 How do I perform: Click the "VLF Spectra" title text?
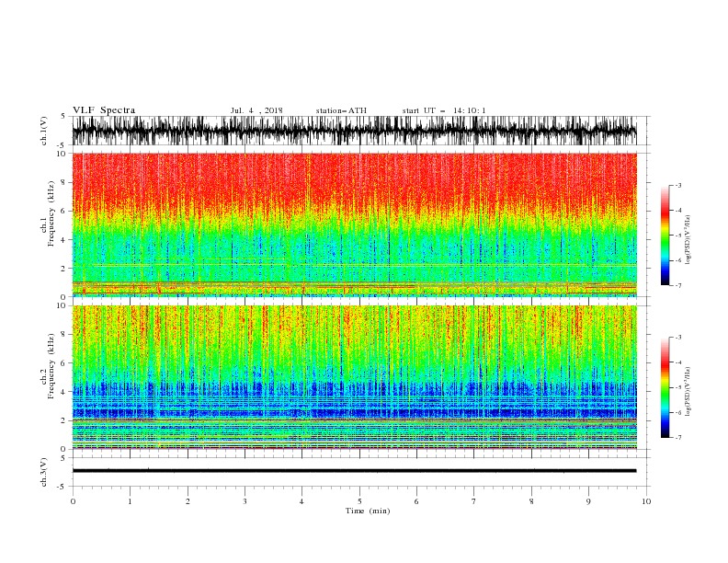(104, 110)
